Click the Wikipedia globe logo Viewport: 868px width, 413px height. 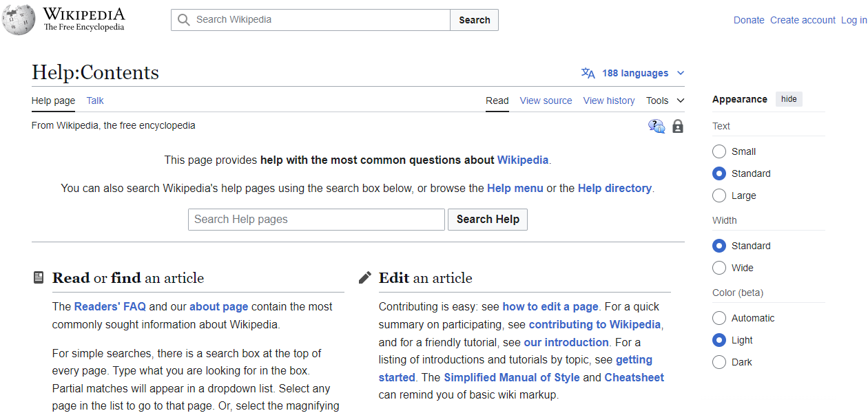[19, 19]
